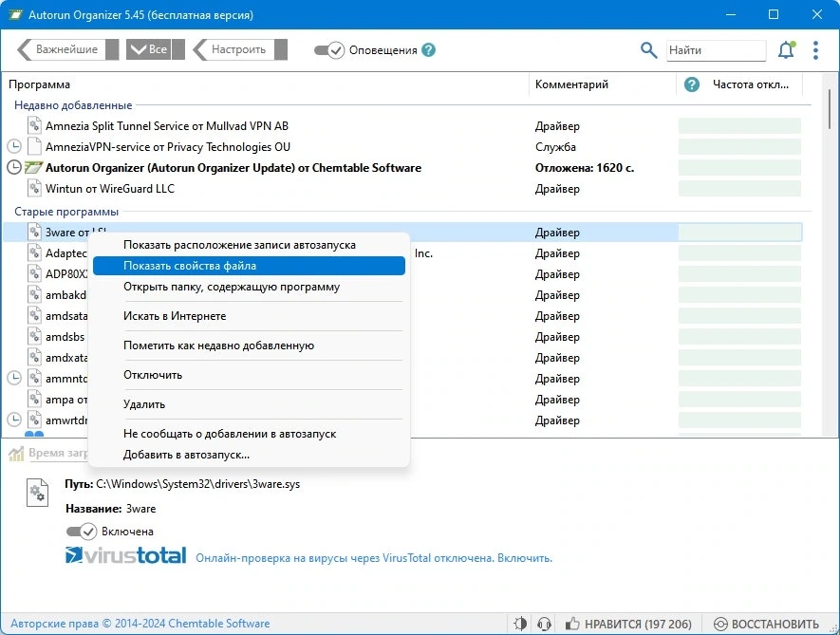Click the support headset icon
Screen dimensions: 840x635
[x=544, y=624]
